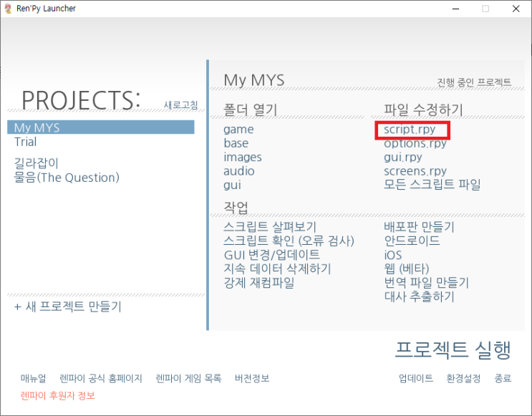Open 매뉴얼 link

(33, 378)
